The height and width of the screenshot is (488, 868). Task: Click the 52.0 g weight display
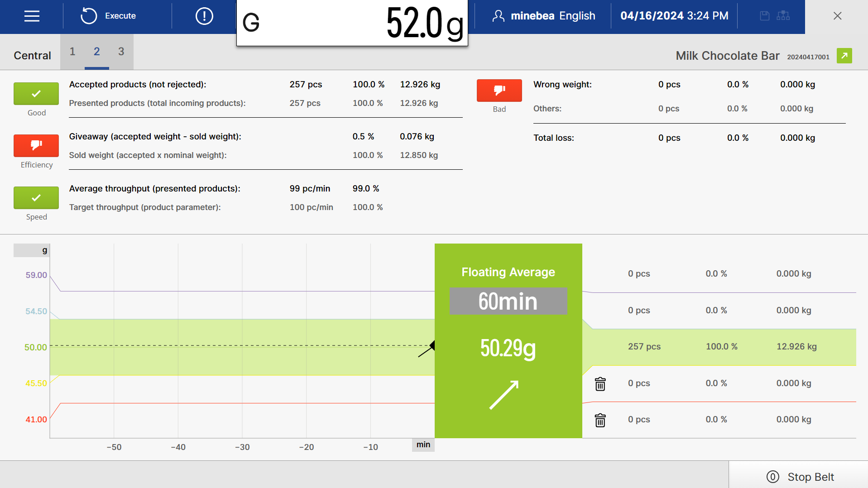coord(352,23)
